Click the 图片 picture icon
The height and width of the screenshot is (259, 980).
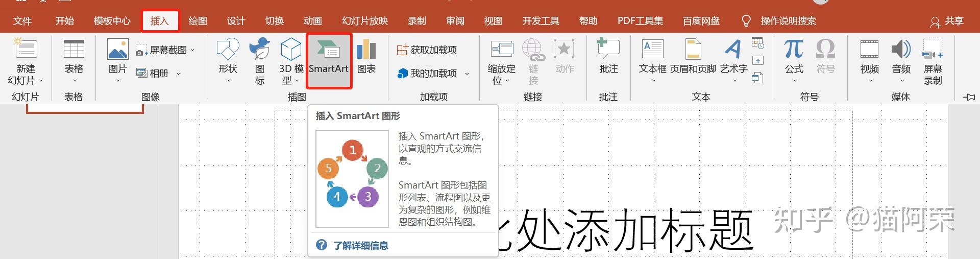point(117,50)
